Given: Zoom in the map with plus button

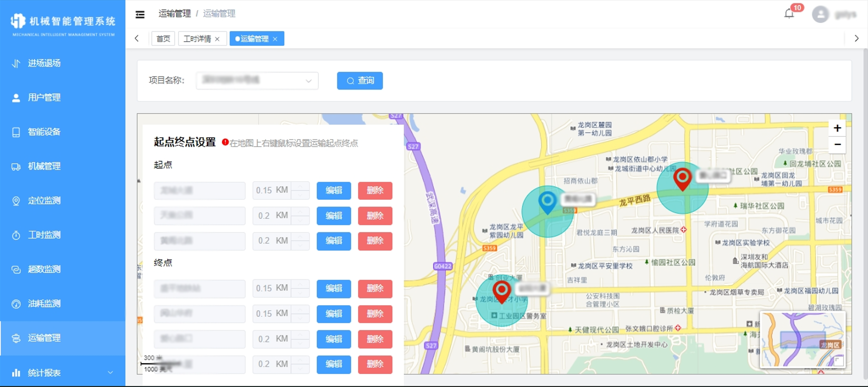Looking at the screenshot, I should (837, 128).
